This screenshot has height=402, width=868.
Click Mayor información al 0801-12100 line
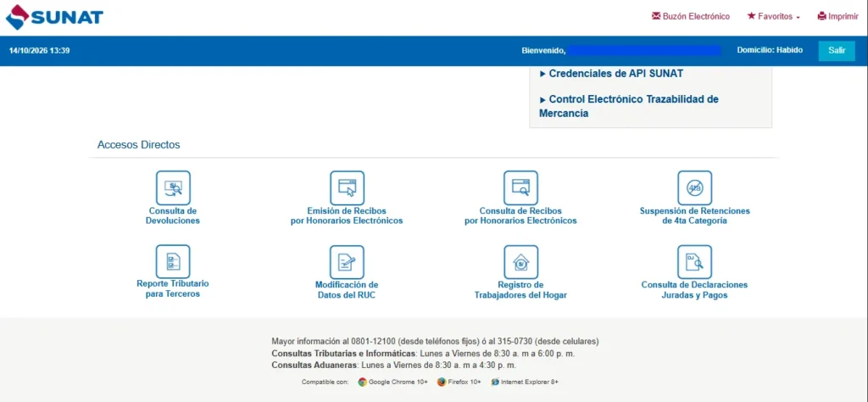click(435, 341)
